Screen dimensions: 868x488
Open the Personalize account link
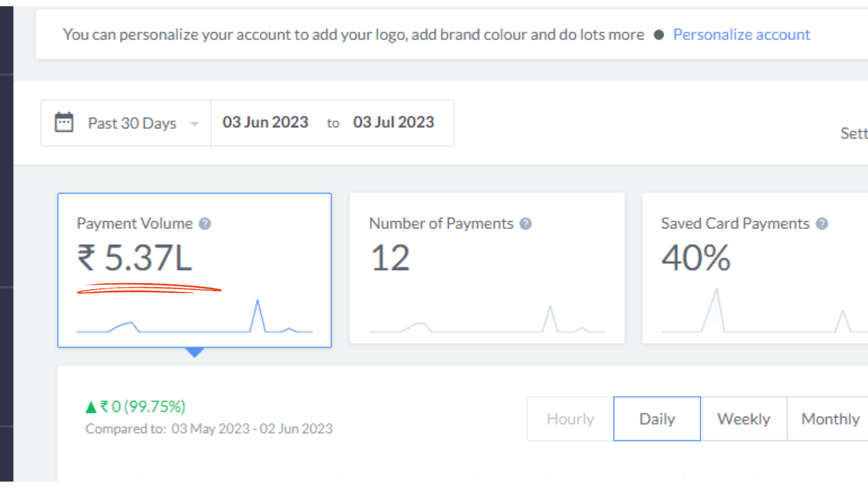coord(741,35)
